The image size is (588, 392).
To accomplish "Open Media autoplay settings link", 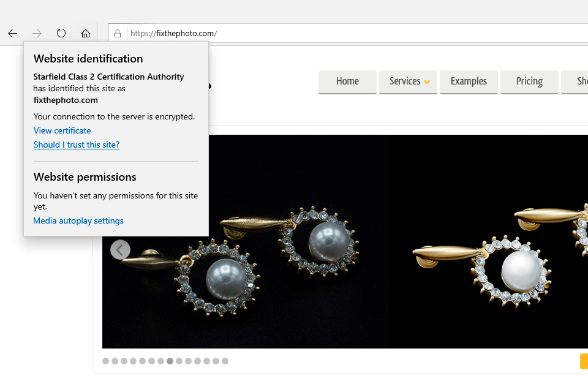I will 78,221.
